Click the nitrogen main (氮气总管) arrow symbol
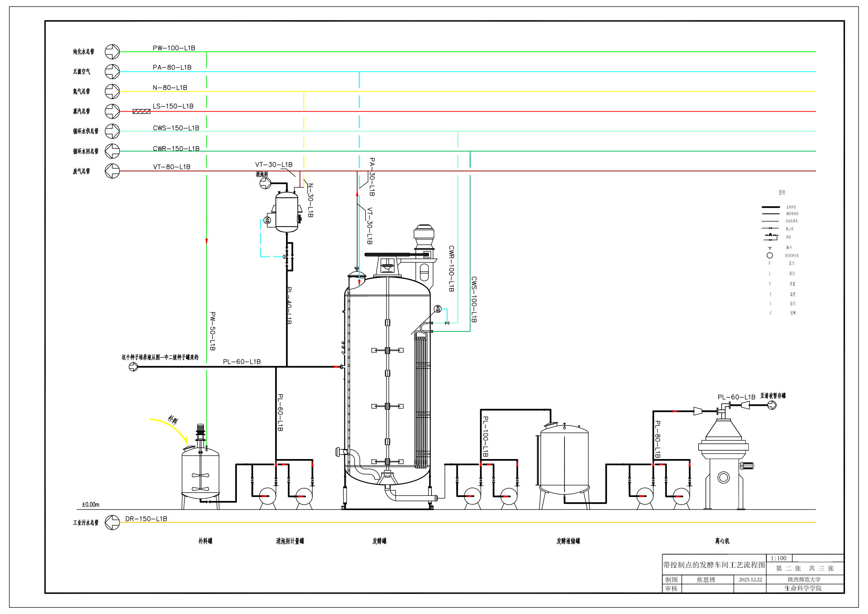This screenshot has height=614, width=868. (x=112, y=92)
